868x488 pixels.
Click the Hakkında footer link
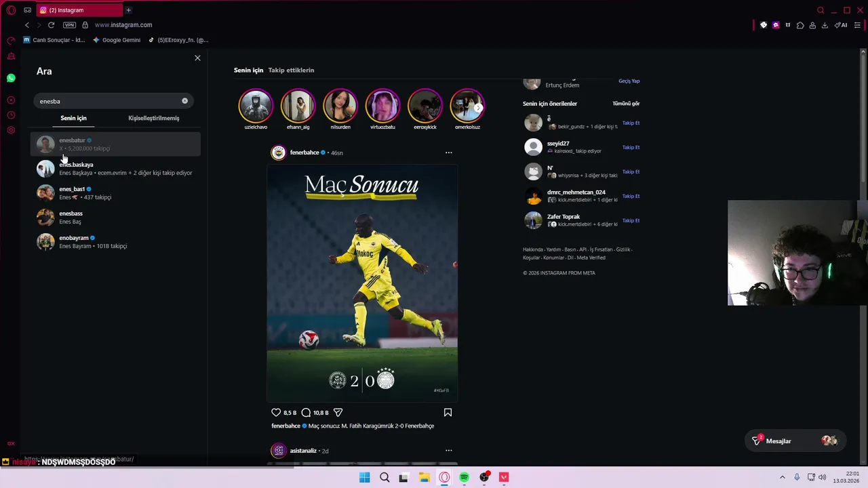tap(533, 249)
